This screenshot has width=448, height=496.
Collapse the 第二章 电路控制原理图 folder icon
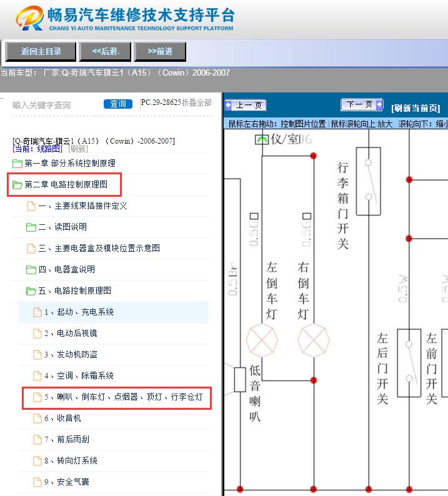[x=17, y=184]
